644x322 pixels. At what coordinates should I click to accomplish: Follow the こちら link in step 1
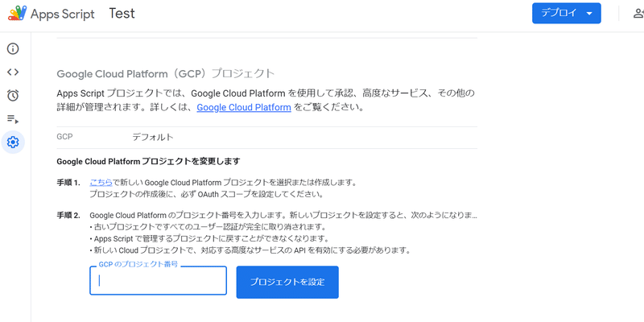click(x=101, y=183)
